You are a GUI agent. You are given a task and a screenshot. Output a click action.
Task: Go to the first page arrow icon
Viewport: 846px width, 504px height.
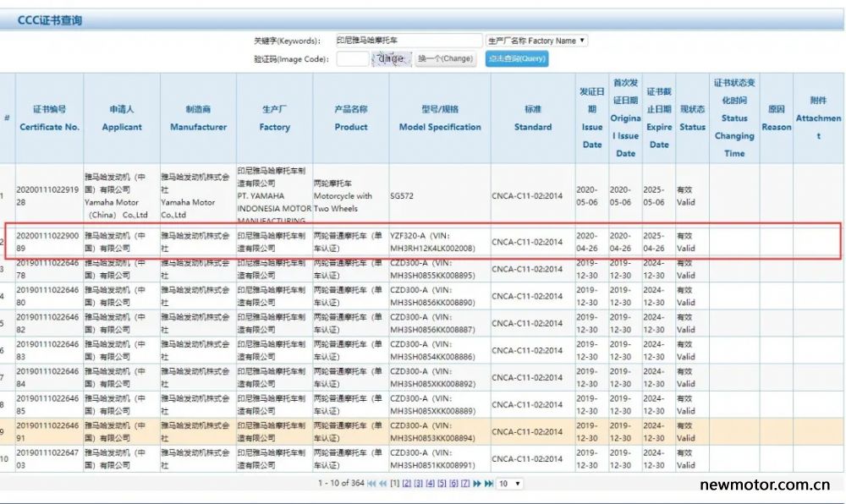(x=371, y=484)
